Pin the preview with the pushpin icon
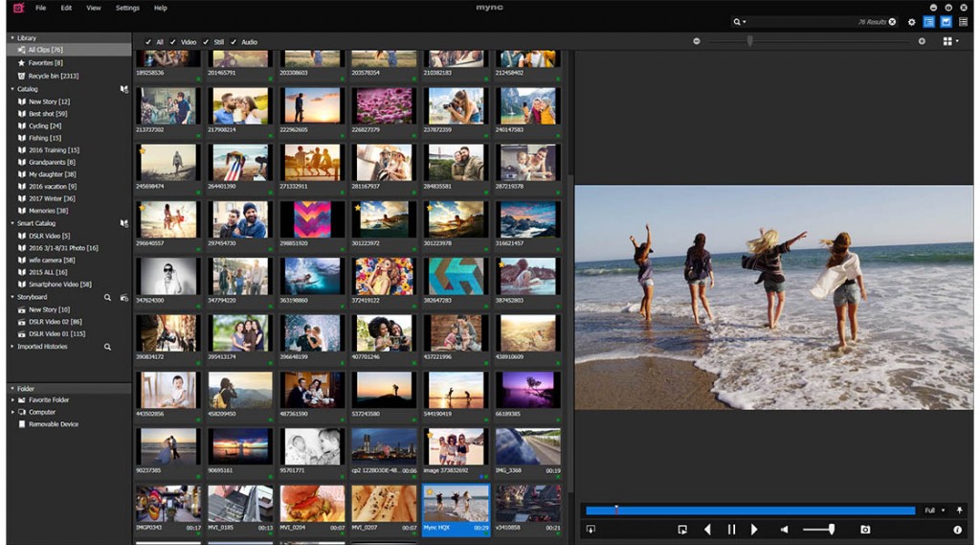This screenshot has width=980, height=545. pos(959,511)
